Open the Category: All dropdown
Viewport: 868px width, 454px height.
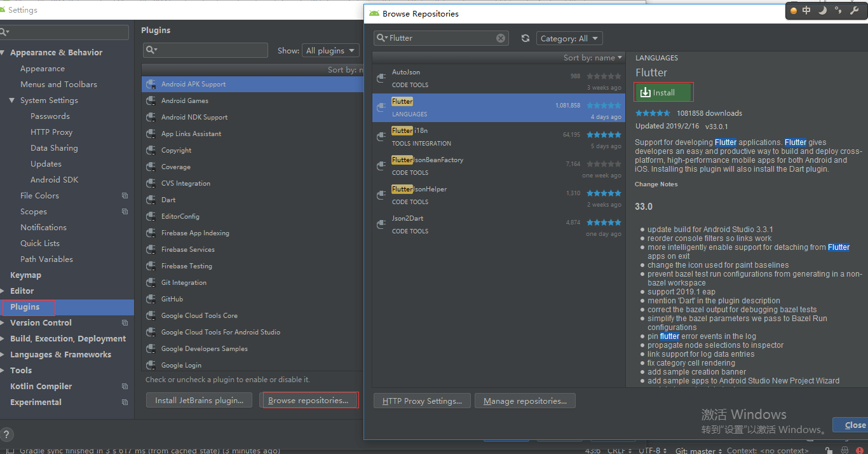(x=569, y=38)
